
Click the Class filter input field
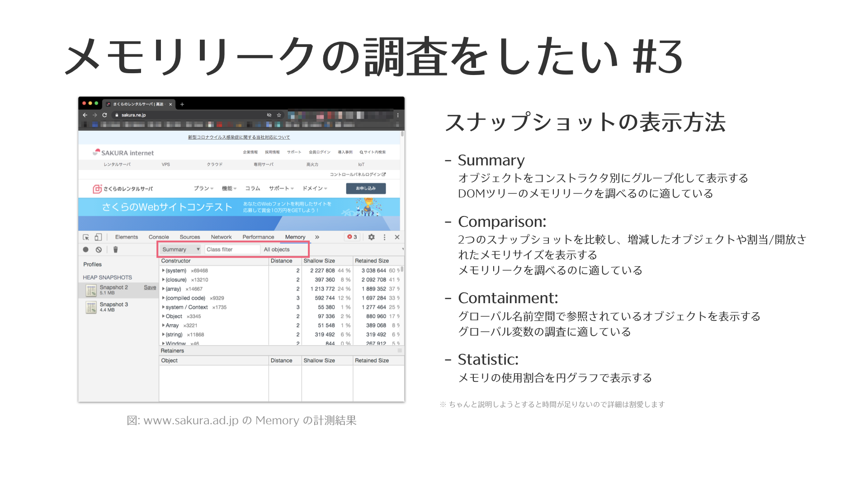[232, 249]
